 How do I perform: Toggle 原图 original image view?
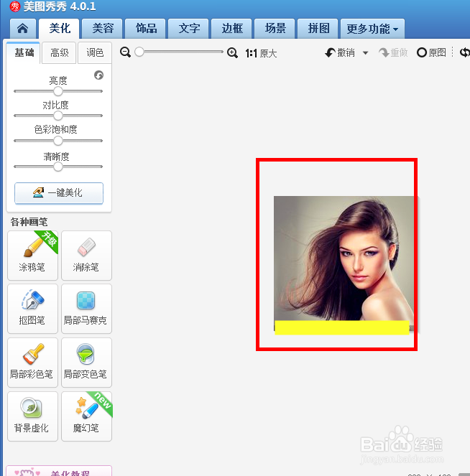(x=431, y=53)
